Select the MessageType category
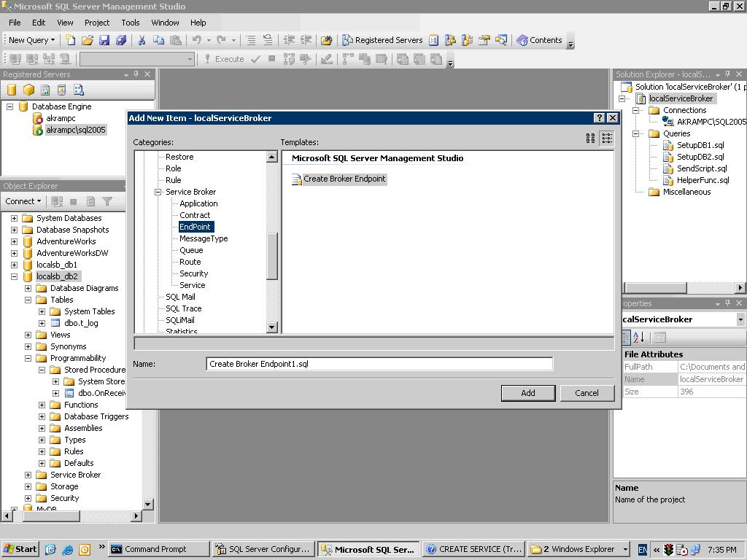747x560 pixels. pyautogui.click(x=204, y=238)
